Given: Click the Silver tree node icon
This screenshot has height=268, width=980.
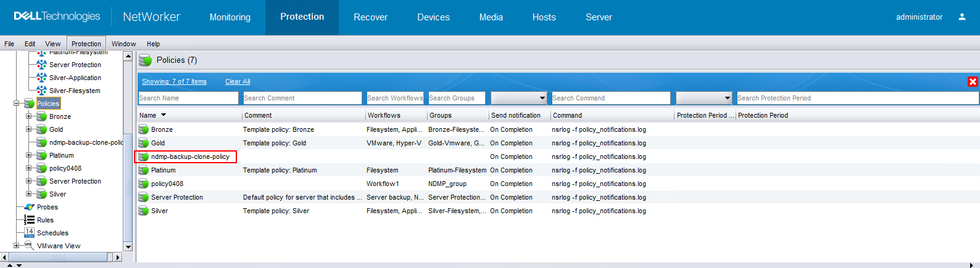Looking at the screenshot, I should (42, 194).
